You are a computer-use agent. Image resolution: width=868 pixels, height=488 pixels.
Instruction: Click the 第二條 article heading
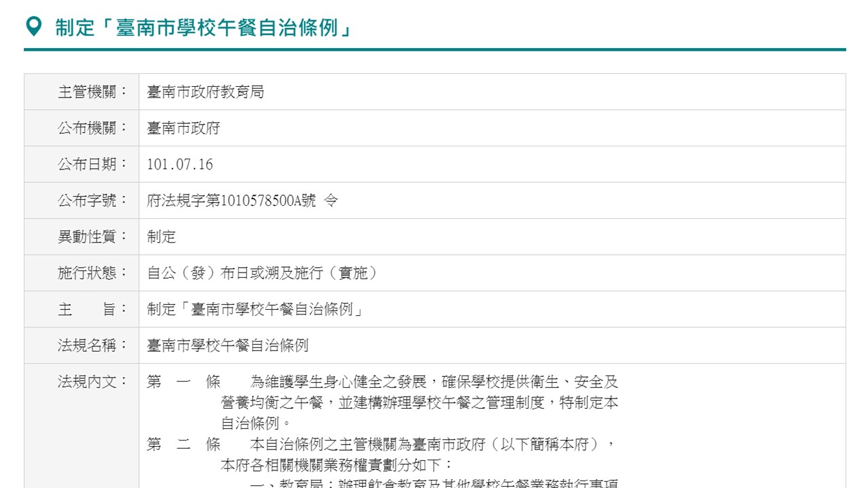point(184,445)
